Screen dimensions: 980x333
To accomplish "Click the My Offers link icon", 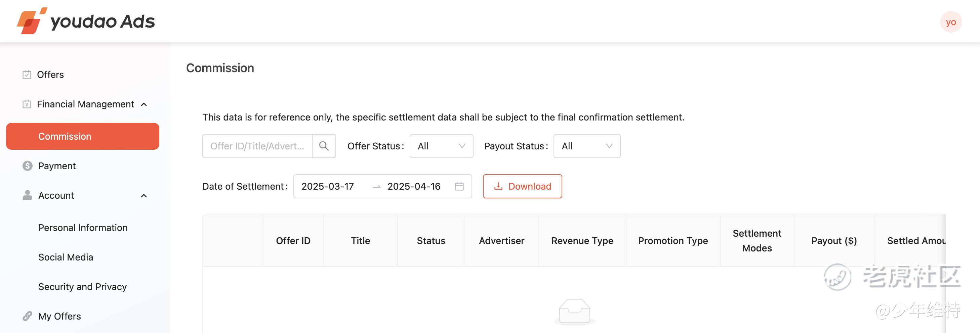I will [28, 316].
